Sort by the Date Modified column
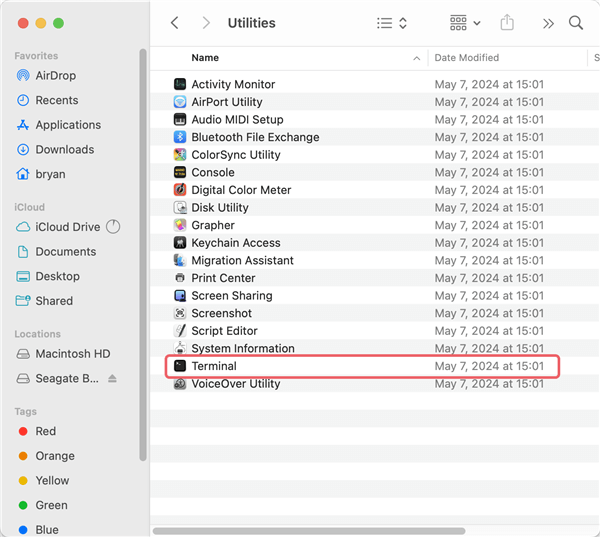Viewport: 600px width, 537px height. [x=466, y=57]
